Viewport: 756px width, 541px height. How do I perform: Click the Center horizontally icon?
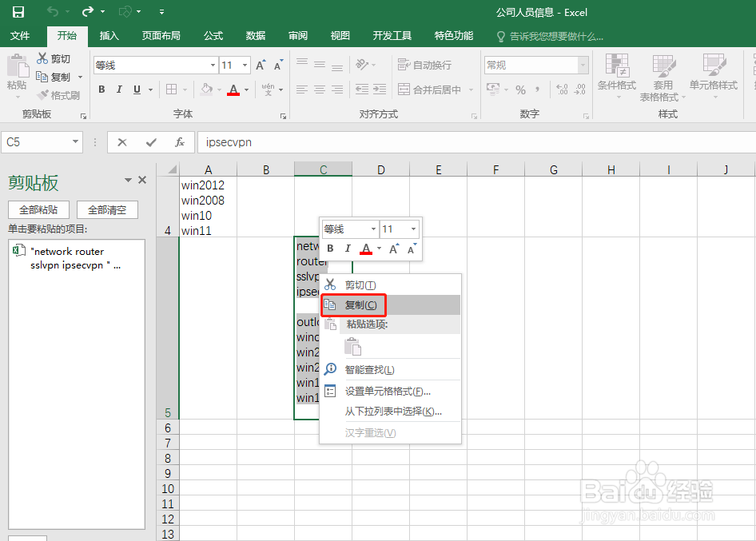[x=320, y=90]
